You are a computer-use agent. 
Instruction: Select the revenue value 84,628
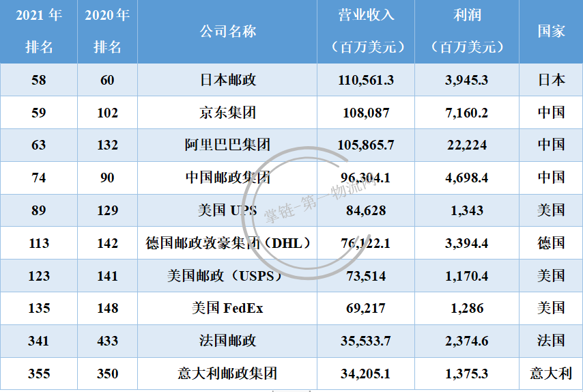(x=366, y=210)
